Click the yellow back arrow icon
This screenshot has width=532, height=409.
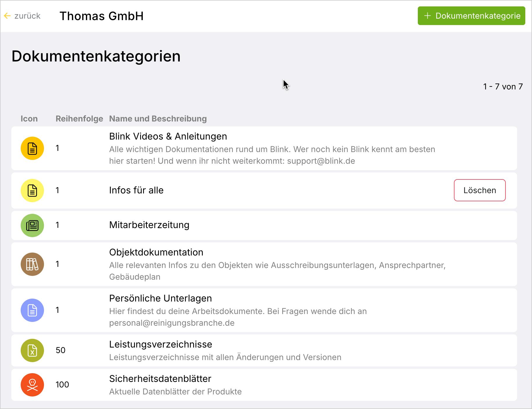7,16
